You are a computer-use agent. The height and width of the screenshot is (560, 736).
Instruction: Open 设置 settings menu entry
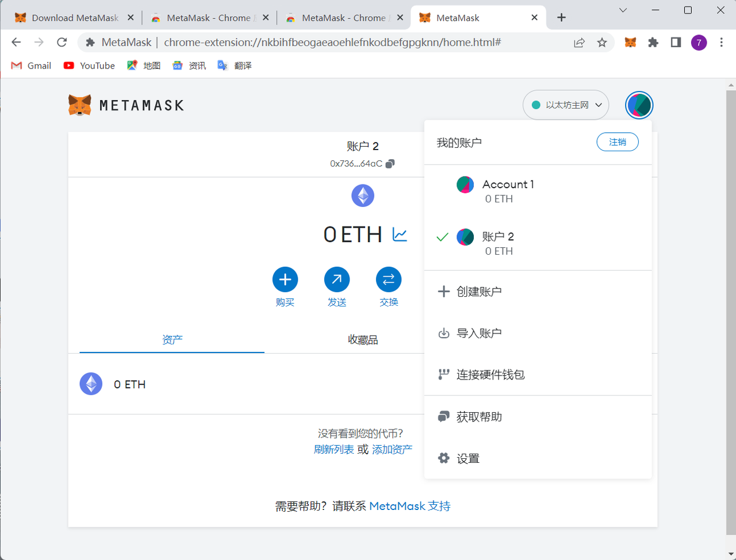(x=538, y=458)
